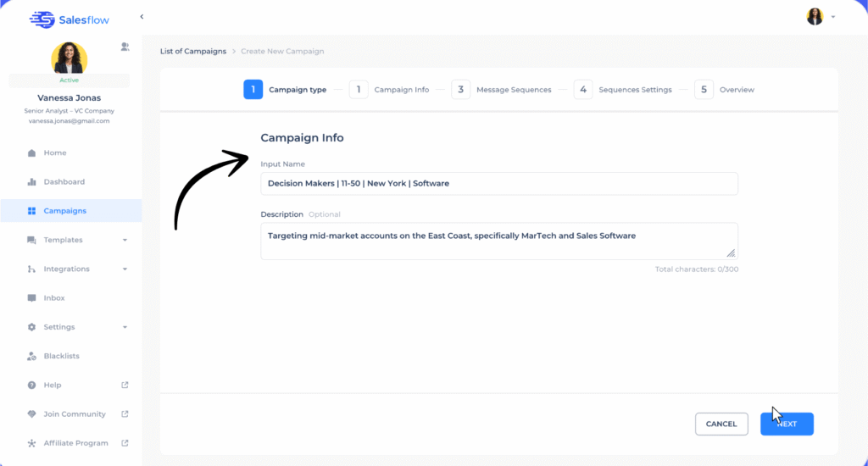Select Campaigns in the sidebar menu
The width and height of the screenshot is (868, 466).
click(x=64, y=211)
